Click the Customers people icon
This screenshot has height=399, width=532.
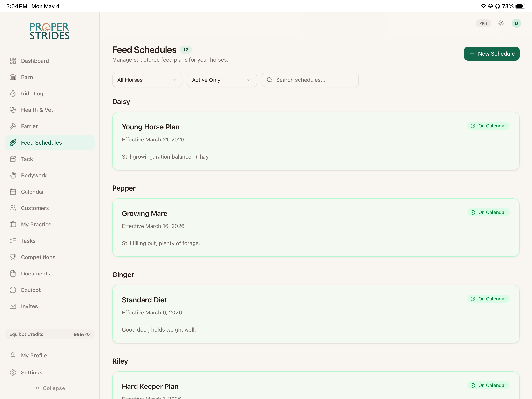[x=13, y=208]
